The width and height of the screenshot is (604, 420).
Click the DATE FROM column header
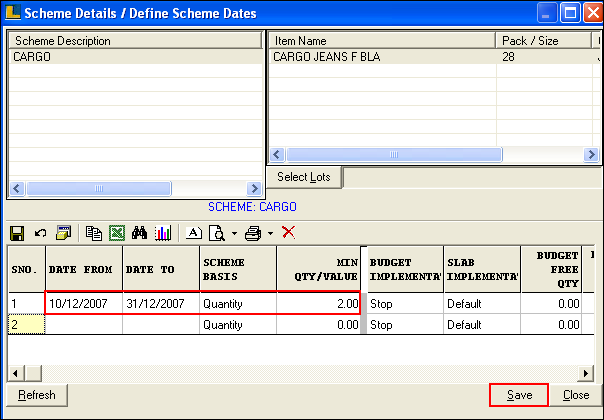(84, 269)
